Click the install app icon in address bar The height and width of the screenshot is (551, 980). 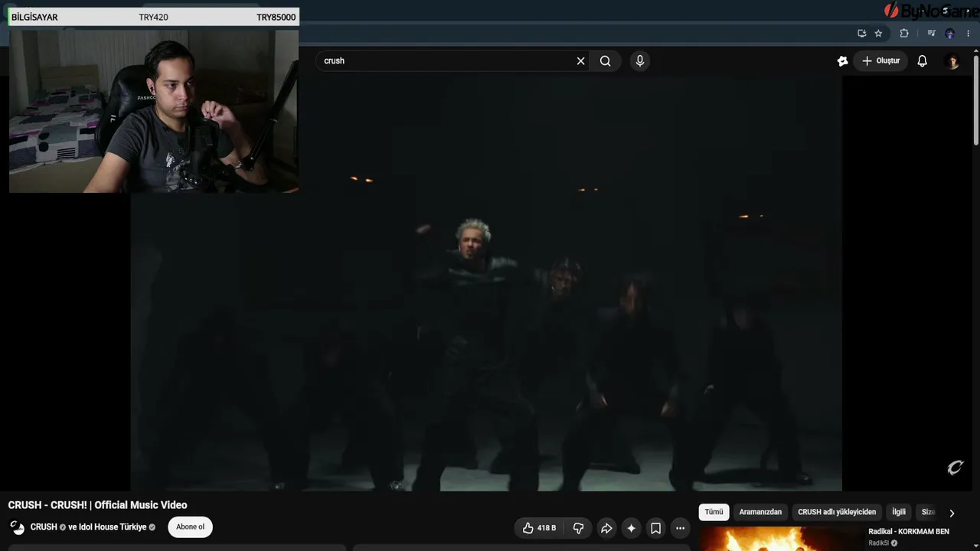pyautogui.click(x=861, y=34)
